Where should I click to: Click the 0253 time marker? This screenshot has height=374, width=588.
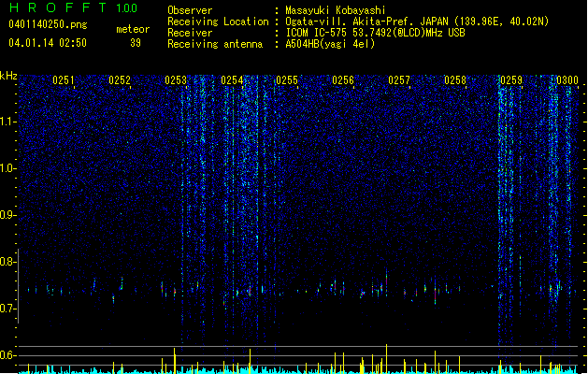[176, 79]
